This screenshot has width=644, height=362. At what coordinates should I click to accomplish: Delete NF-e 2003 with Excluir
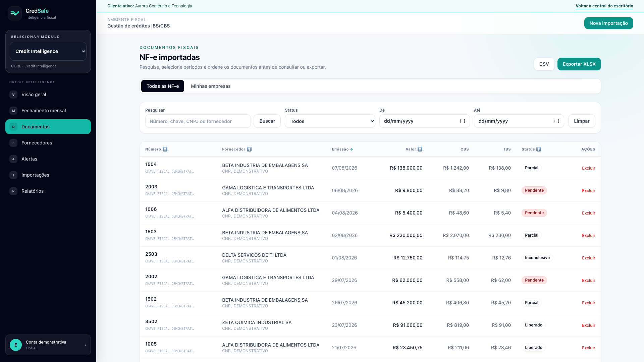pos(588,191)
